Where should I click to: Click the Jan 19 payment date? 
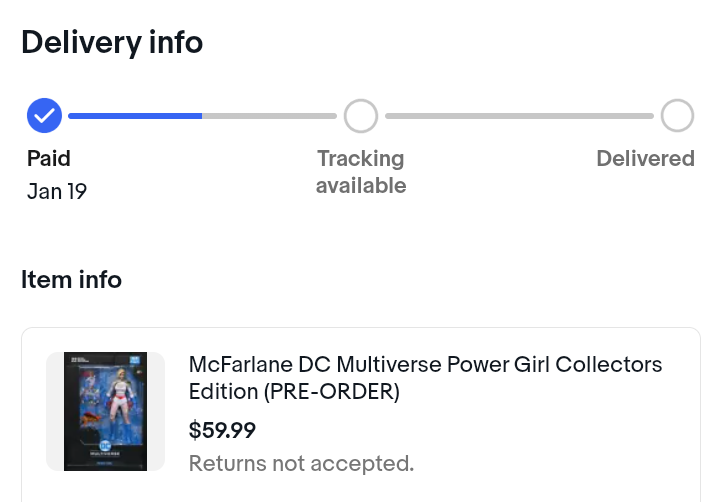tap(57, 191)
